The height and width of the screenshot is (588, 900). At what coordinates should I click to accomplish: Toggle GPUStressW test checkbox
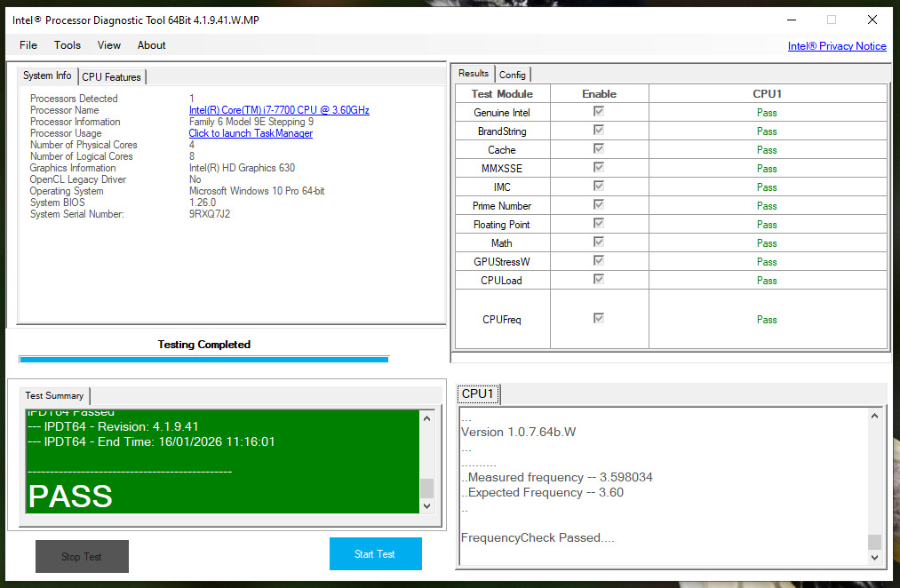pyautogui.click(x=599, y=260)
